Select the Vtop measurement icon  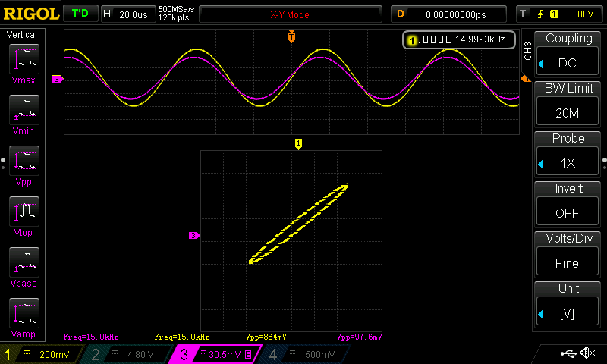pyautogui.click(x=24, y=212)
